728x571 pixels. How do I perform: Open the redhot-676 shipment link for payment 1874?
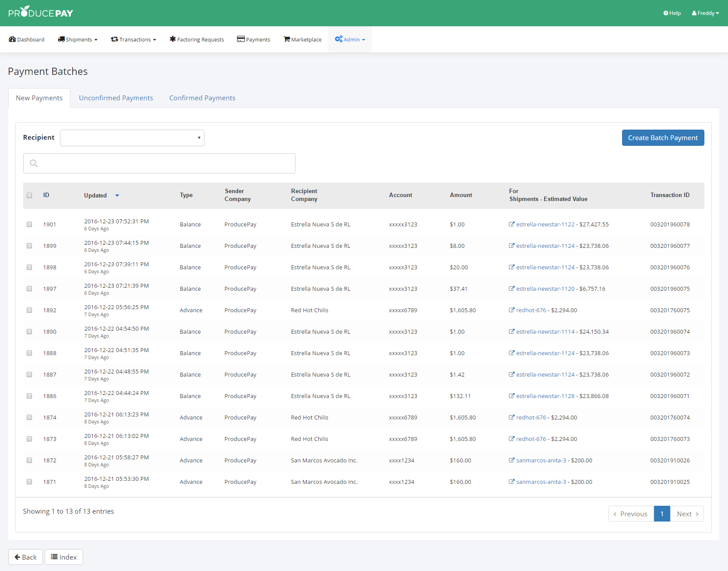(x=531, y=417)
